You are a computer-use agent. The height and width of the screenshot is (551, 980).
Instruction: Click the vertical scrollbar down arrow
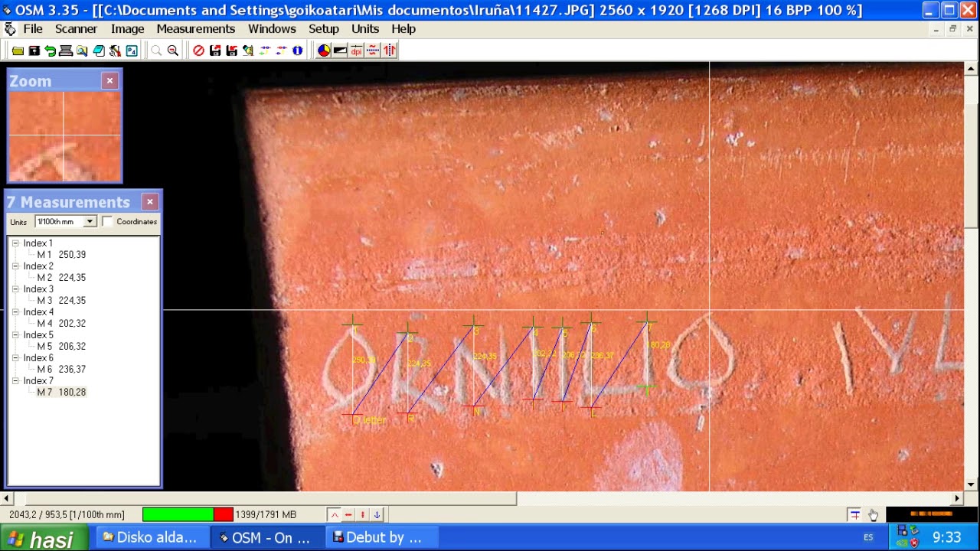[972, 484]
